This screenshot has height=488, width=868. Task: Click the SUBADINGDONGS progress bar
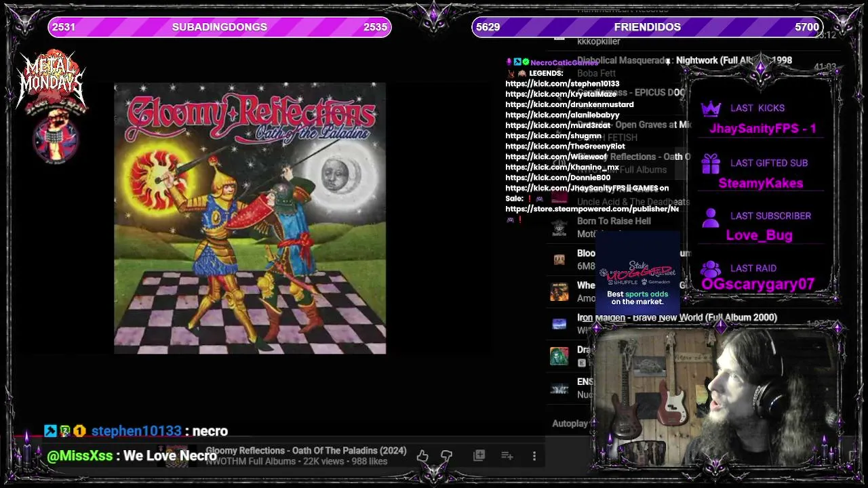[x=220, y=27]
